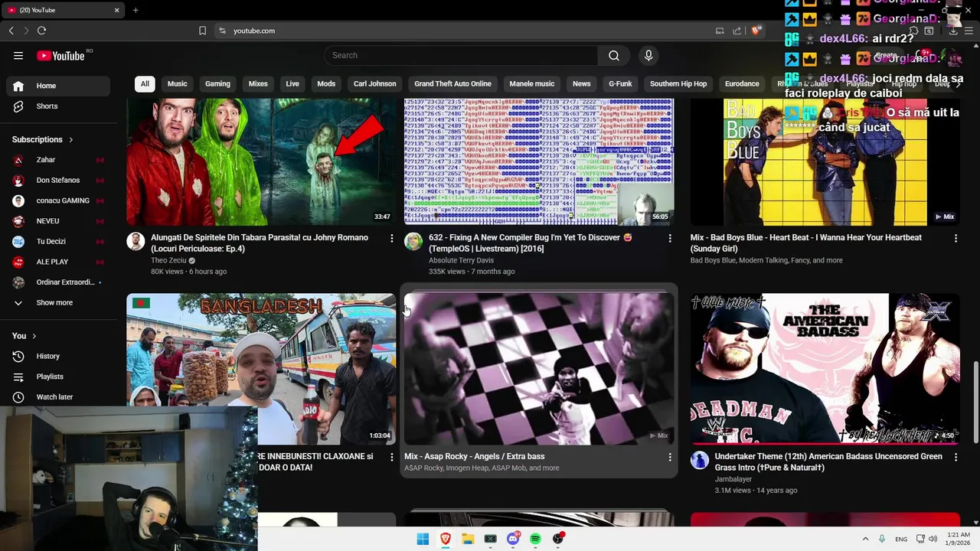Open Shorts from the sidebar

coord(57,106)
